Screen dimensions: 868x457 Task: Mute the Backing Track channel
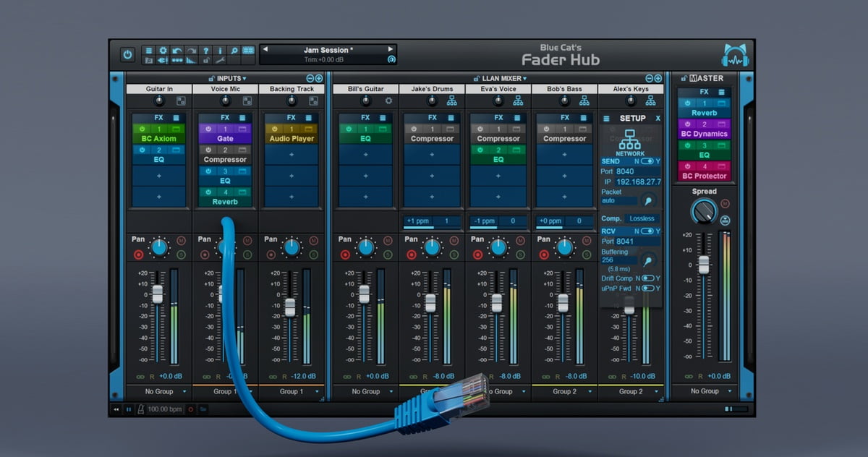[313, 240]
